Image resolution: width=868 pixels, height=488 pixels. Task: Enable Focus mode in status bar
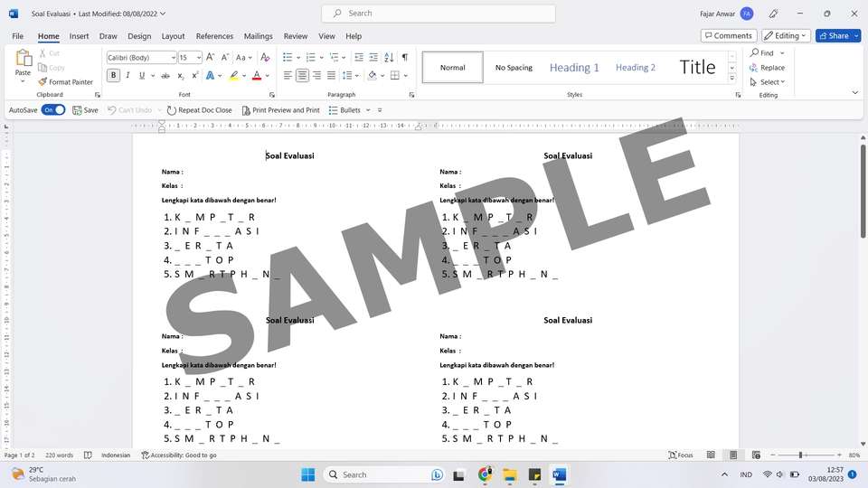pyautogui.click(x=681, y=455)
